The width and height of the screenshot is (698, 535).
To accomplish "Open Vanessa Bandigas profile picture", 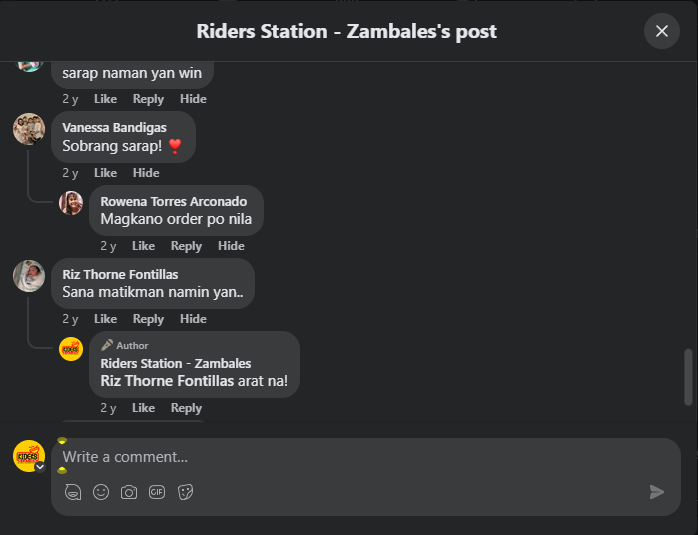I will coord(29,129).
